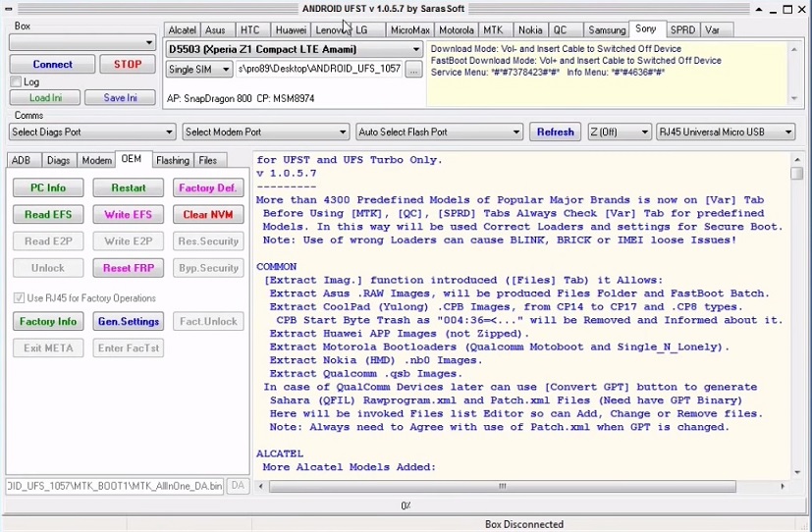812x532 pixels.
Task: Click the info box scroll-down arrow
Action: pyautogui.click(x=794, y=98)
